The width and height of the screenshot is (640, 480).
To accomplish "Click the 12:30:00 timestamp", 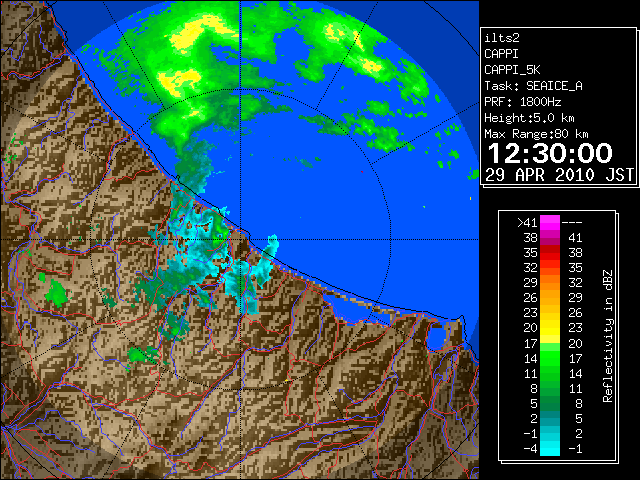I will 550,153.
